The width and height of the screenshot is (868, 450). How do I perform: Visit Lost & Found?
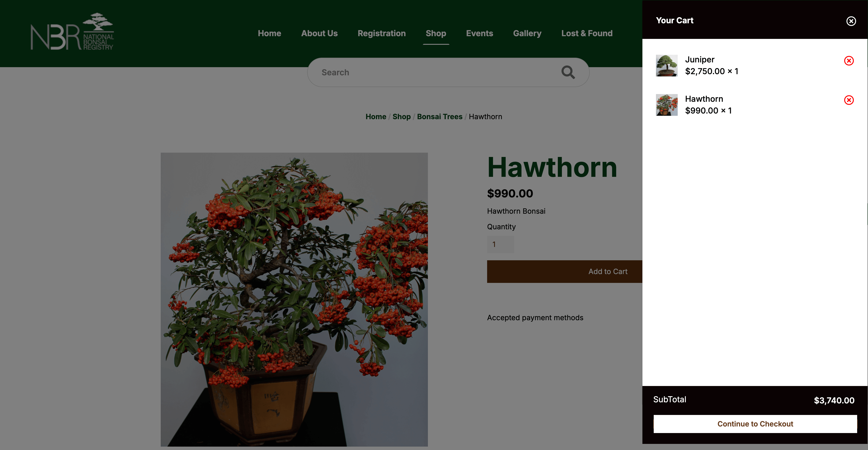[587, 33]
